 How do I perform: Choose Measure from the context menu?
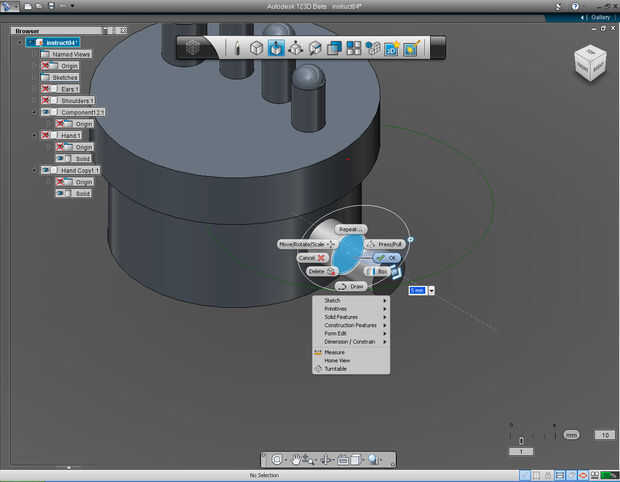[x=334, y=352]
